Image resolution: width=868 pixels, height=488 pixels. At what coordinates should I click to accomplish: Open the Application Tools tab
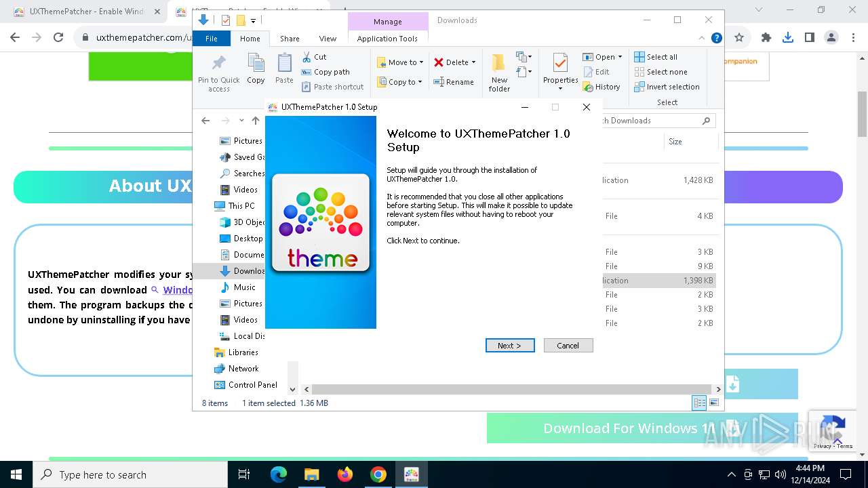click(387, 39)
